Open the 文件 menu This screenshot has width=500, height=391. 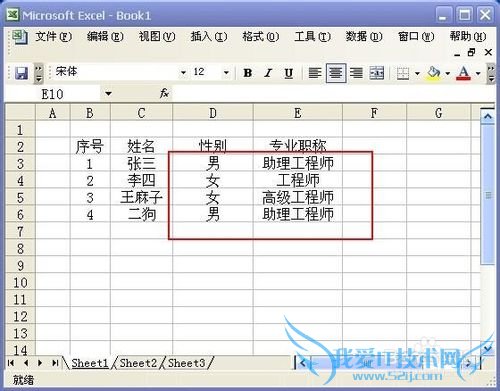point(53,36)
